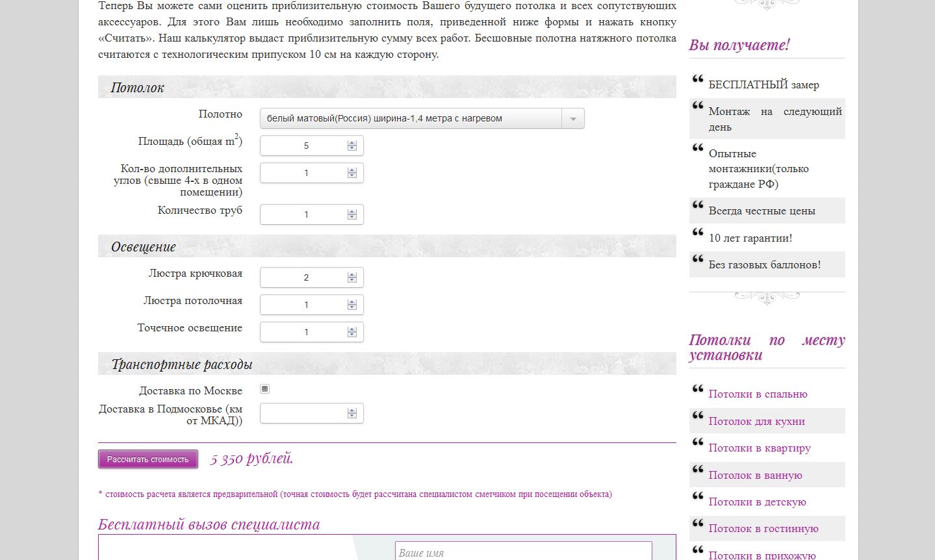Click the 10 лет гарантии! item

[750, 238]
